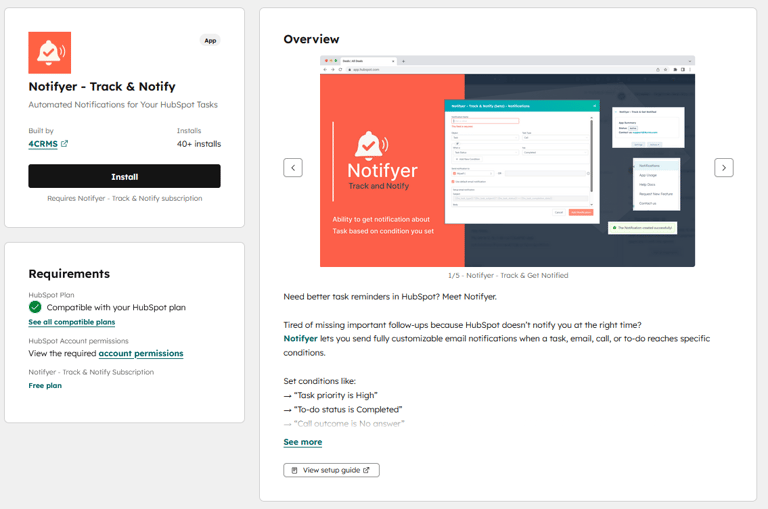Open the account permissions link
Image resolution: width=768 pixels, height=509 pixels.
(x=140, y=353)
